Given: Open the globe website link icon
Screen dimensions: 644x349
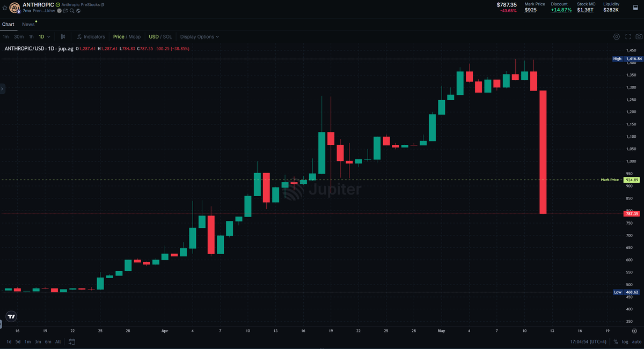Looking at the screenshot, I should pos(78,11).
